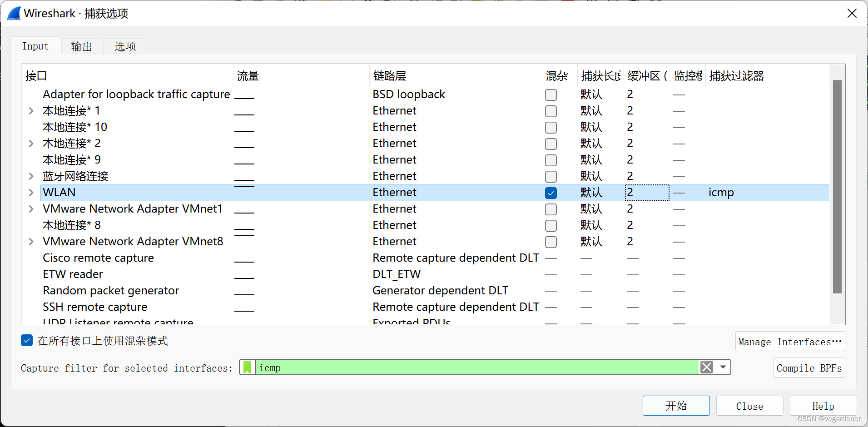Click BSD loopback link-layer cell

pyautogui.click(x=409, y=94)
